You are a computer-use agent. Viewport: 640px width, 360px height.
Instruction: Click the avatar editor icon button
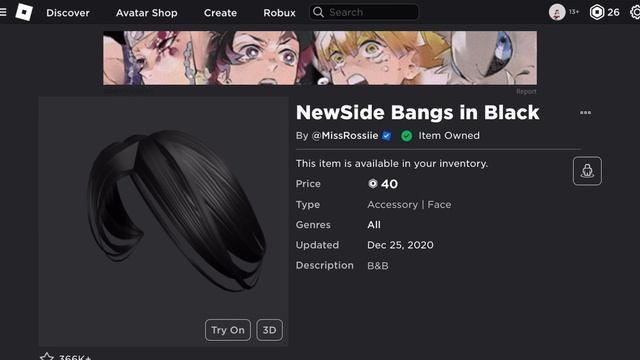coord(587,171)
